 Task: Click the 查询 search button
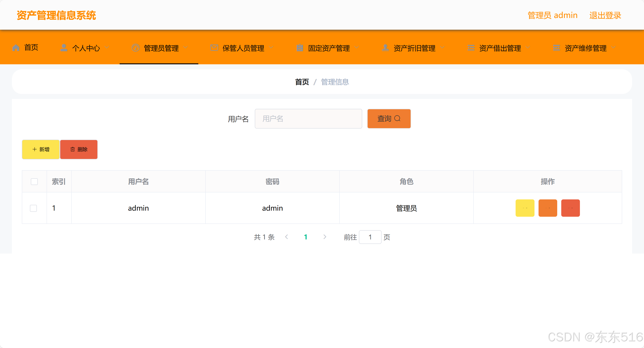pos(389,118)
